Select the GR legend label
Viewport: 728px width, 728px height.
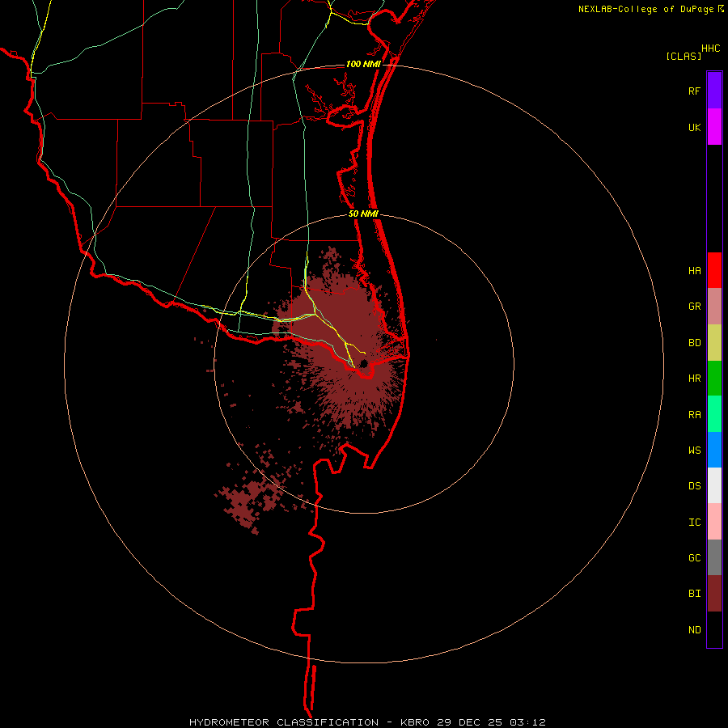point(694,307)
